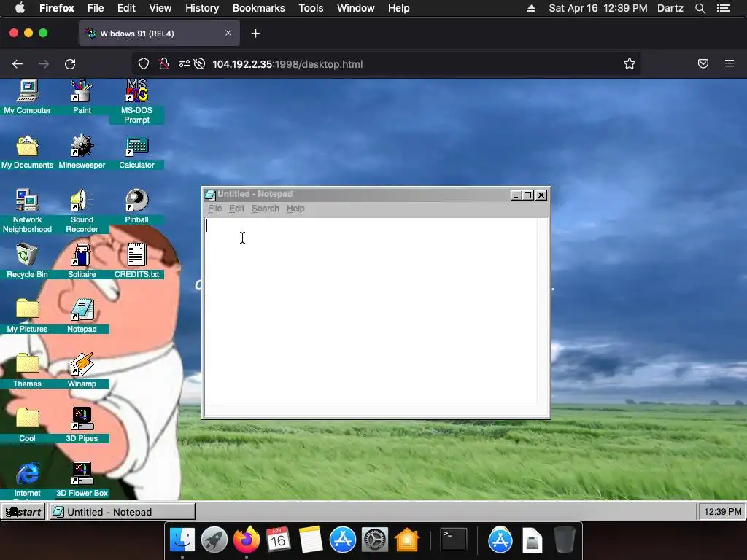Open the Bookmarks menu in menu bar
This screenshot has height=560, width=747.
click(259, 8)
